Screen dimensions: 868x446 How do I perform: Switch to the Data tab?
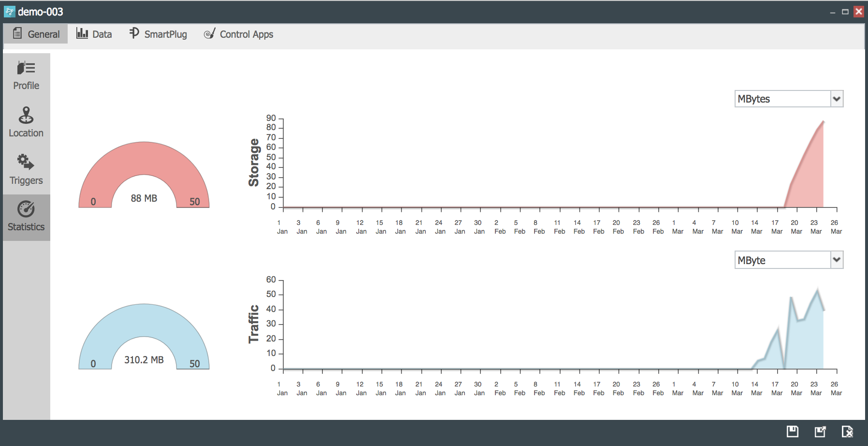coord(94,34)
